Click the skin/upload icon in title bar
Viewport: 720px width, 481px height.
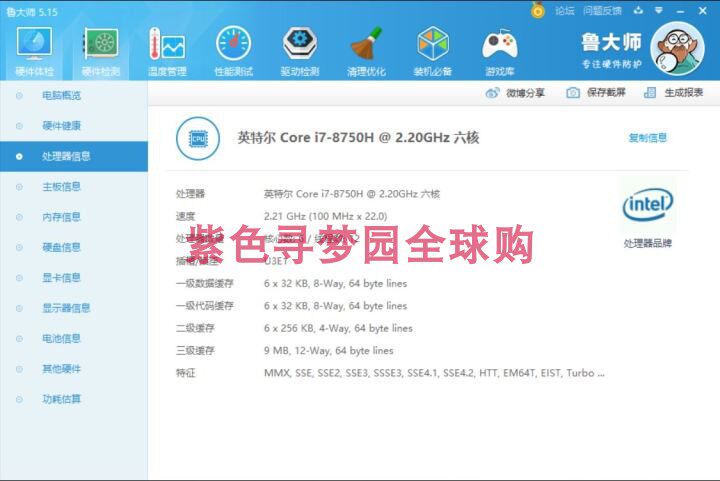[638, 10]
